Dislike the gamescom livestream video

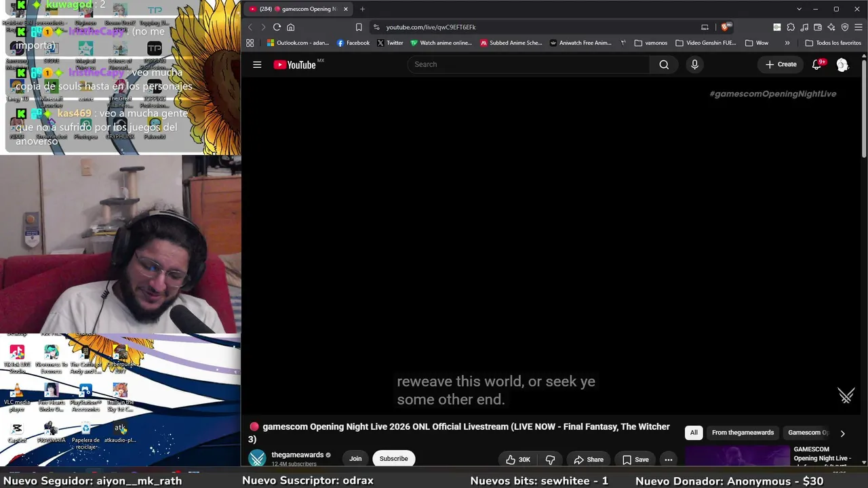pyautogui.click(x=550, y=460)
